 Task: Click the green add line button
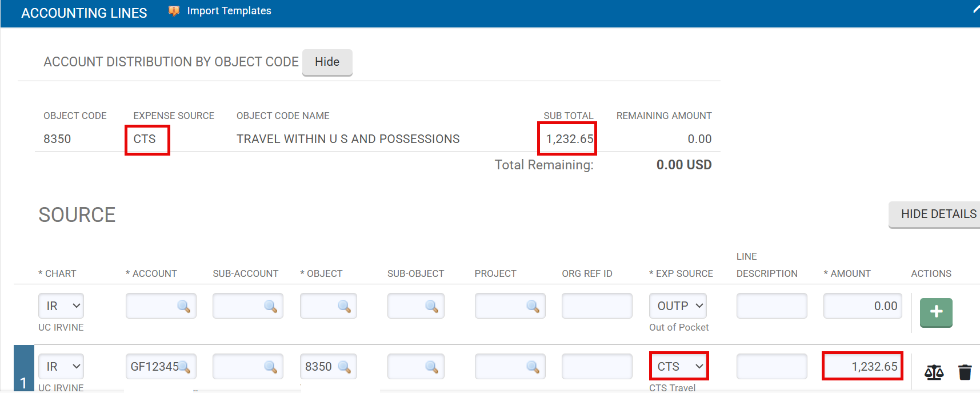(935, 312)
